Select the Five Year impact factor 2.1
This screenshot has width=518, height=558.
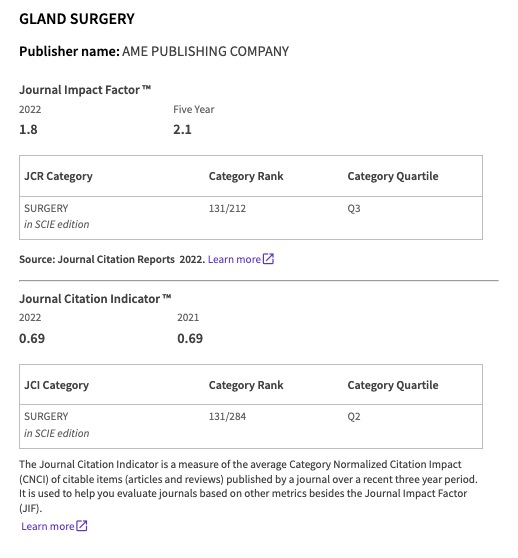point(182,130)
